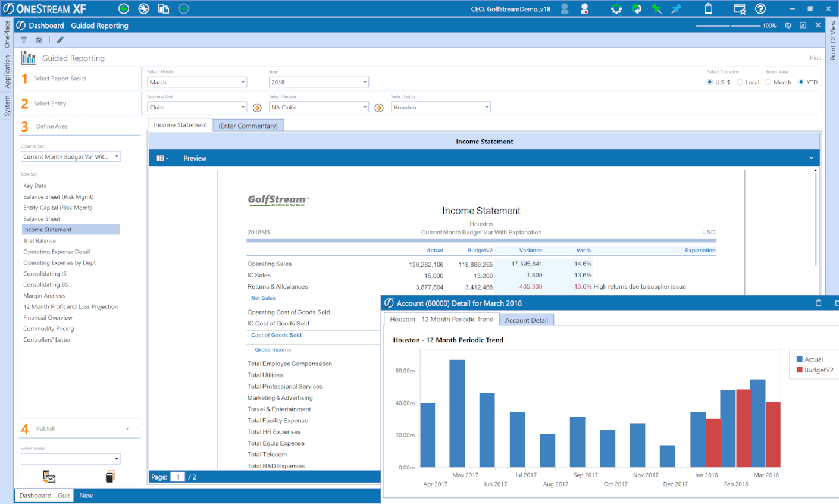
Task: Click the Hide link at top right
Action: pyautogui.click(x=815, y=58)
